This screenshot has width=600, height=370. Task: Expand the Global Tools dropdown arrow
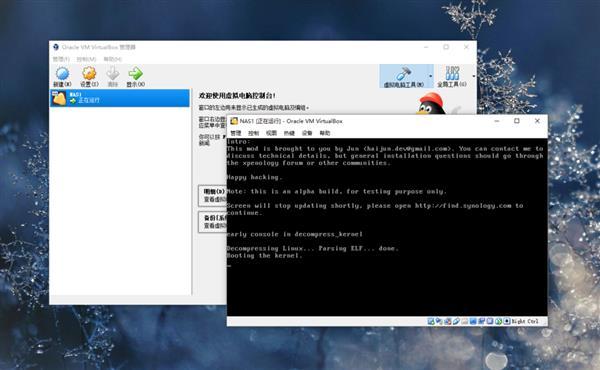tap(474, 76)
